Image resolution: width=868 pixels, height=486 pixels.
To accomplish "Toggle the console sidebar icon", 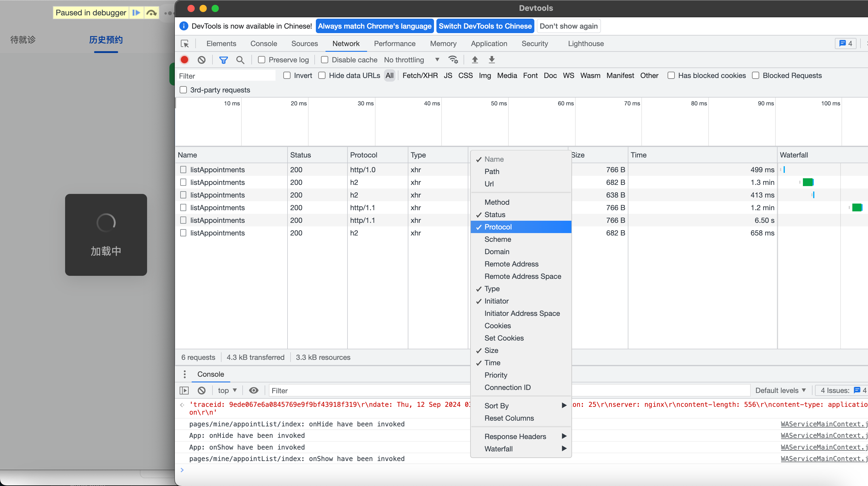I will 184,391.
